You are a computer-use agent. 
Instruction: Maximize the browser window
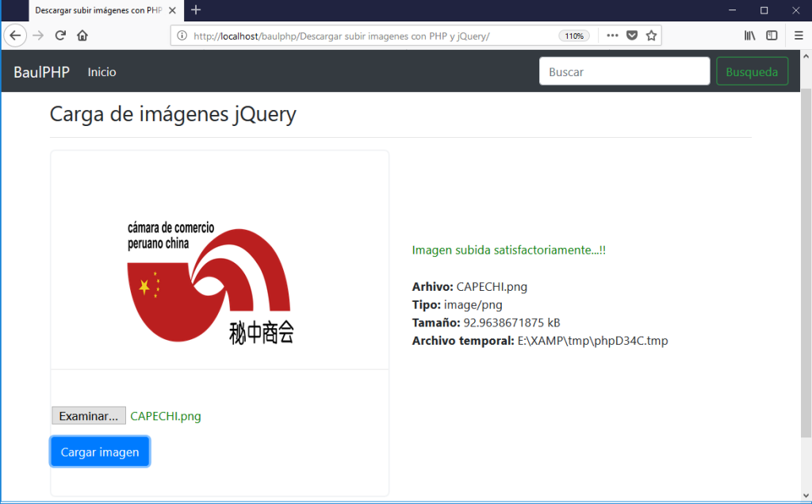click(764, 10)
